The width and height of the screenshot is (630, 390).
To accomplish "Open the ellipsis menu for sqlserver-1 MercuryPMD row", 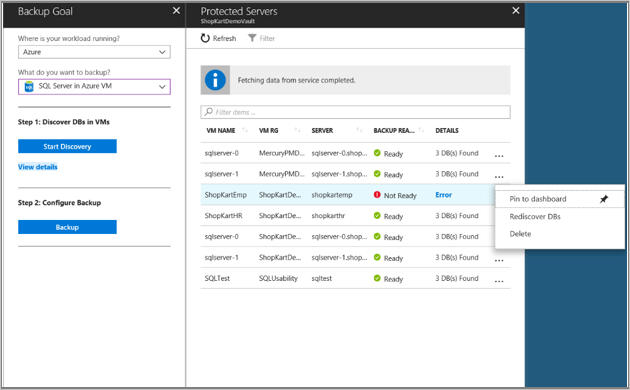I will (499, 177).
